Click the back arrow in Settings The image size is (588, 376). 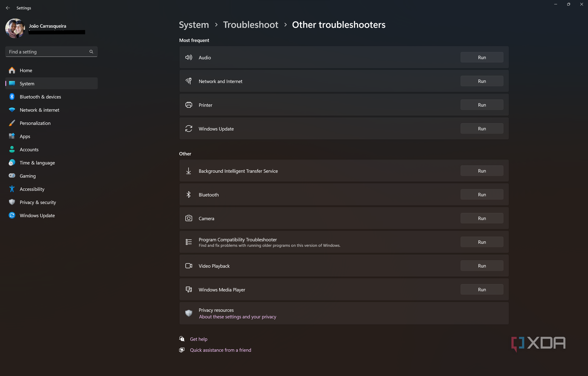[8, 8]
